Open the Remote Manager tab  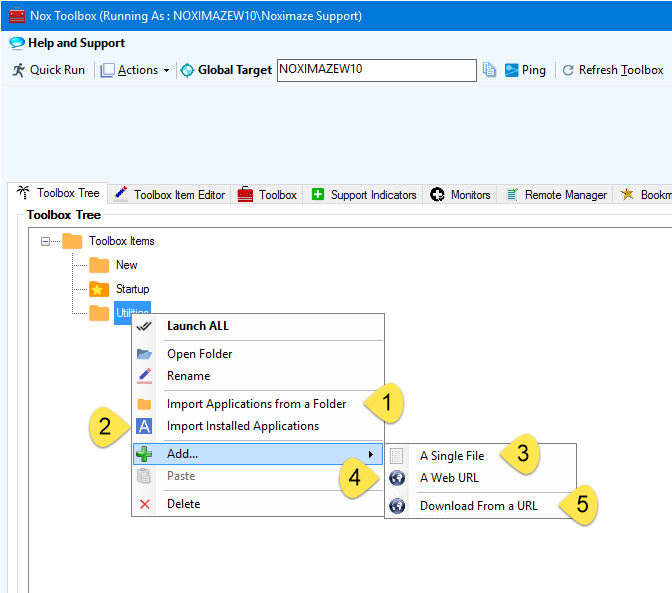555,195
